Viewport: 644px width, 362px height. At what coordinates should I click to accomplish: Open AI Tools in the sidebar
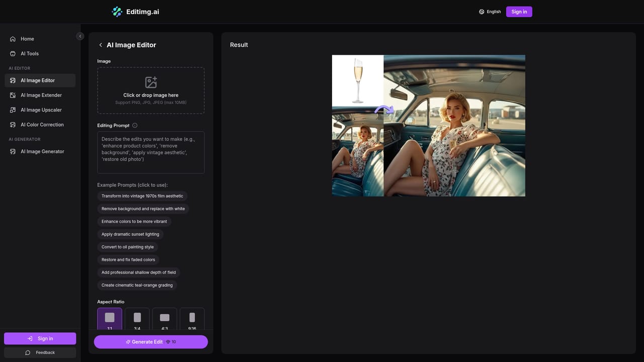(40, 54)
